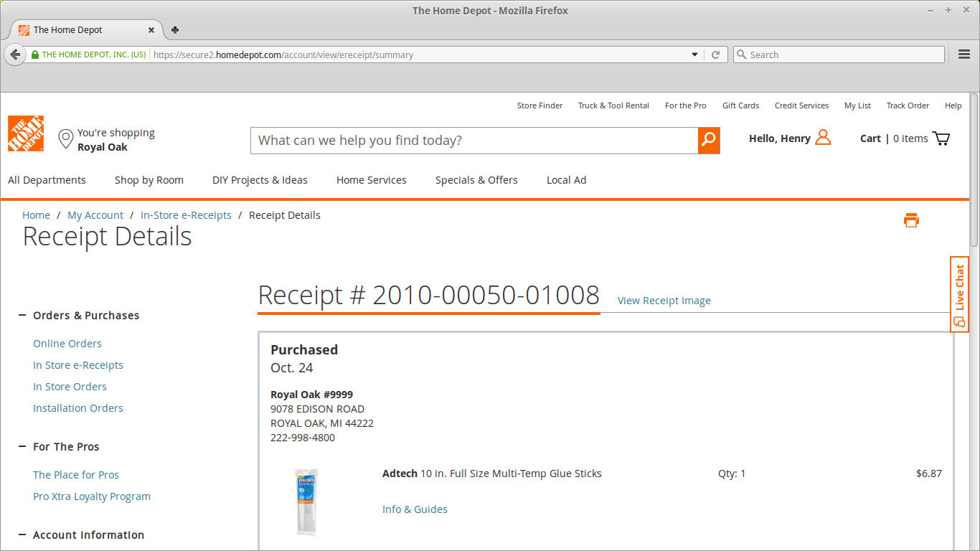Viewport: 980px width, 551px height.
Task: Click the browser URL address bar
Action: pos(420,55)
